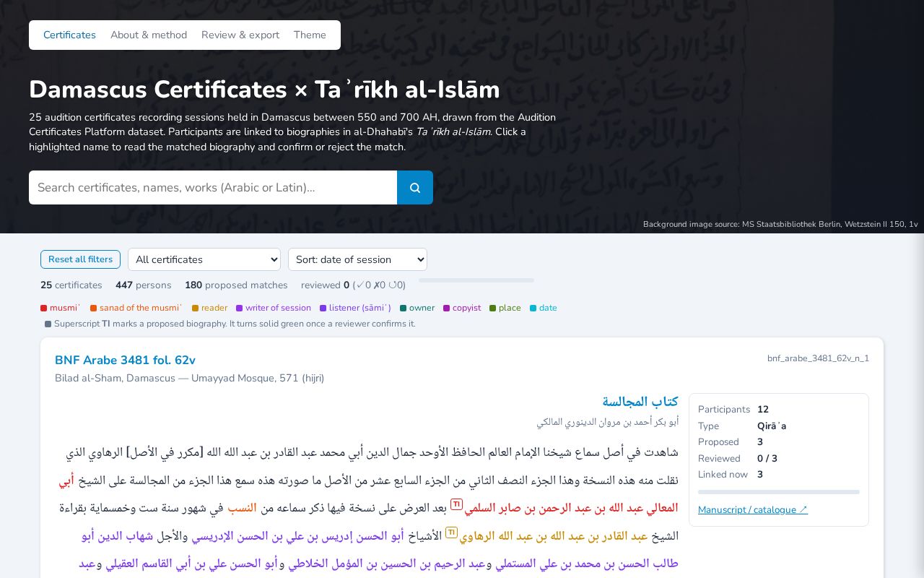Reset all filters

pos(80,259)
